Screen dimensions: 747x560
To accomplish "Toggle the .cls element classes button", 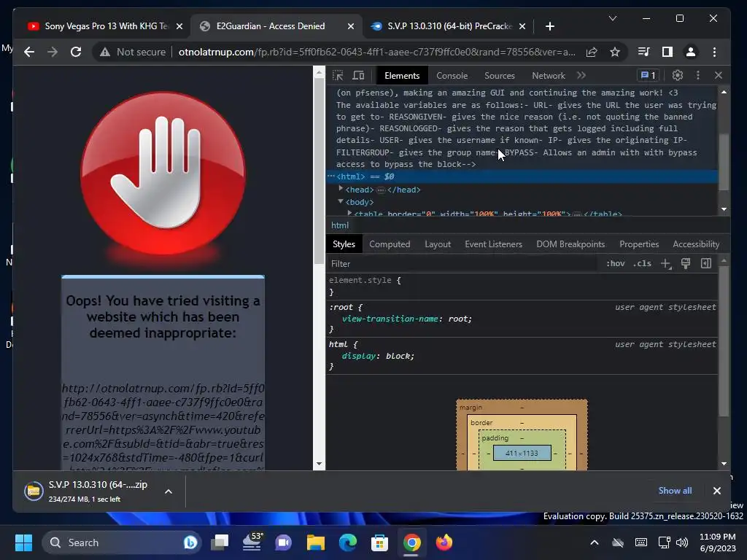I will coord(642,264).
